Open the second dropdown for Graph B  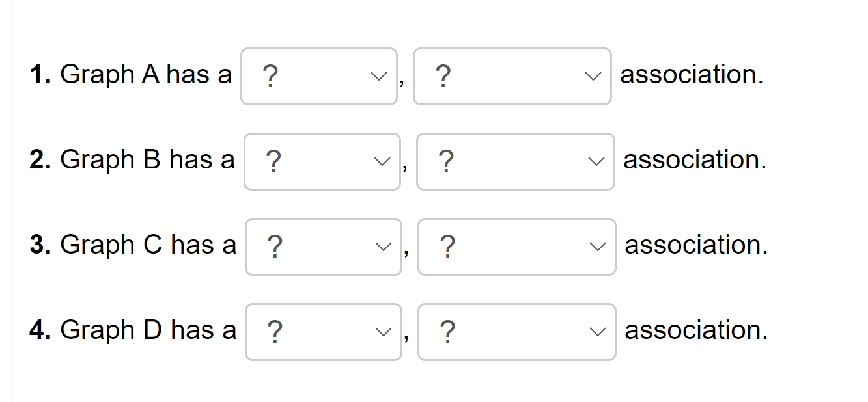coord(515,162)
